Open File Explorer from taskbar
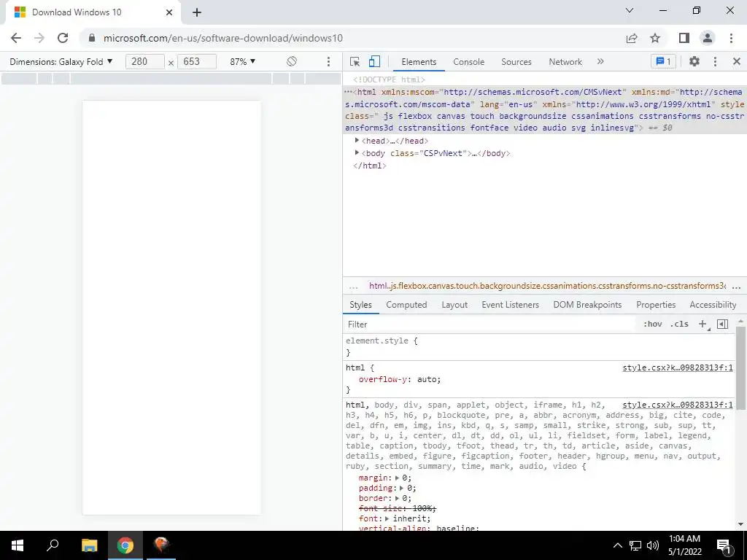Screen dimensions: 747x560 (89, 545)
